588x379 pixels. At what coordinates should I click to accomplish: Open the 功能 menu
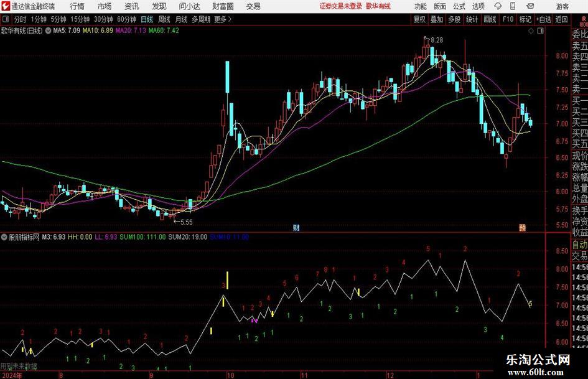(421, 6)
